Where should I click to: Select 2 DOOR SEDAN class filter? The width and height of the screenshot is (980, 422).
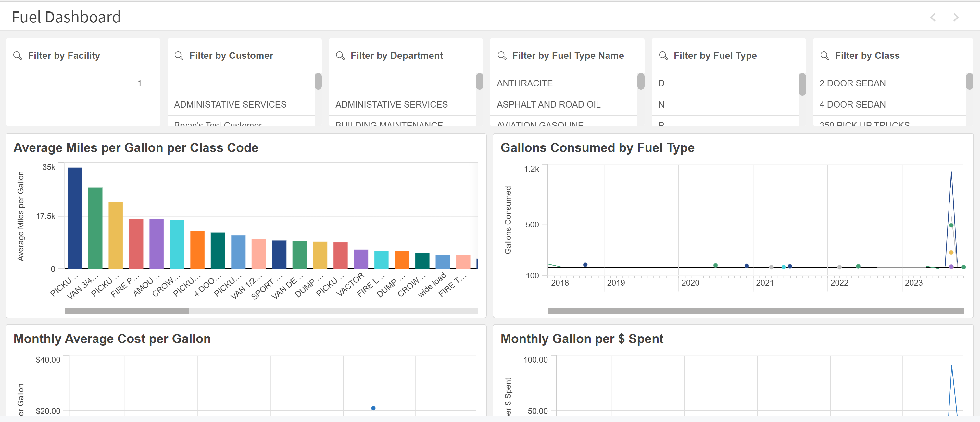852,83
